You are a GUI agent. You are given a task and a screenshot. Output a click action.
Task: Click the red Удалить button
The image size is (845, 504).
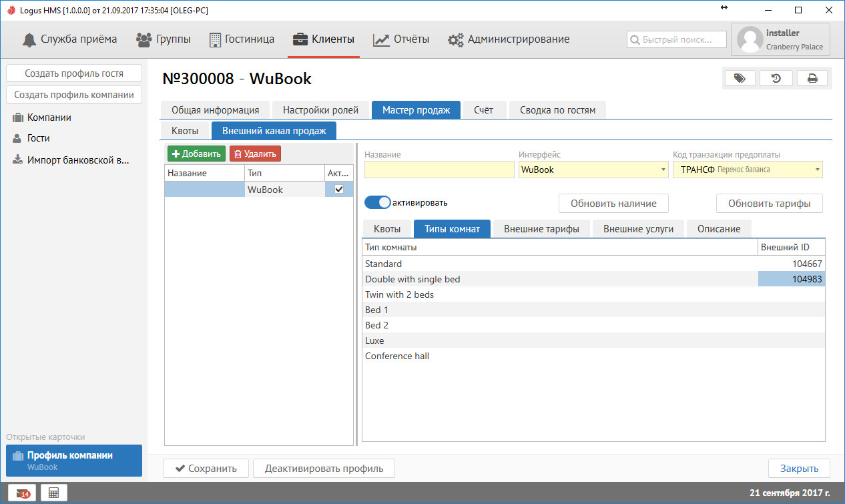tap(255, 154)
